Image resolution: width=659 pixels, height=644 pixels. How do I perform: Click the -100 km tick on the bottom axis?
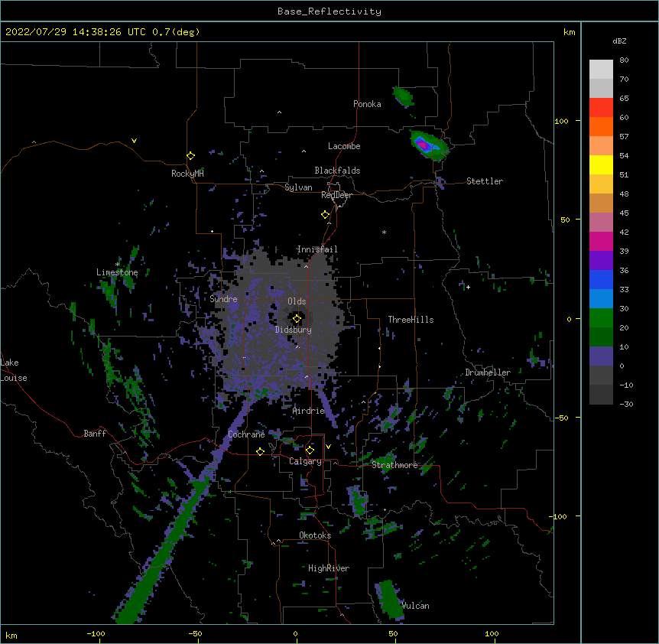coord(96,633)
